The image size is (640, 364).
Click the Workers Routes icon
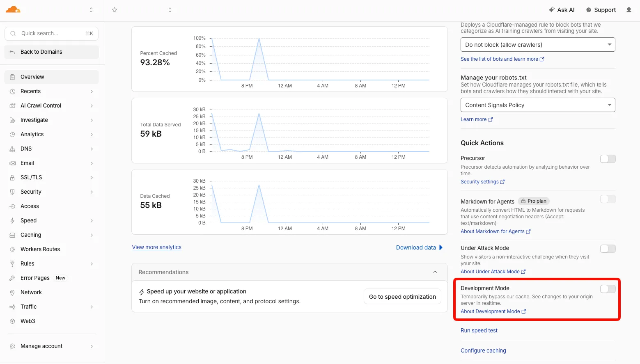point(12,249)
